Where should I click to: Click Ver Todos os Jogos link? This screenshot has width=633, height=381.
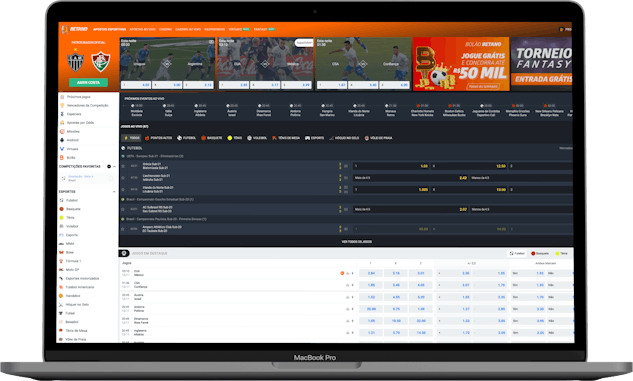point(357,242)
